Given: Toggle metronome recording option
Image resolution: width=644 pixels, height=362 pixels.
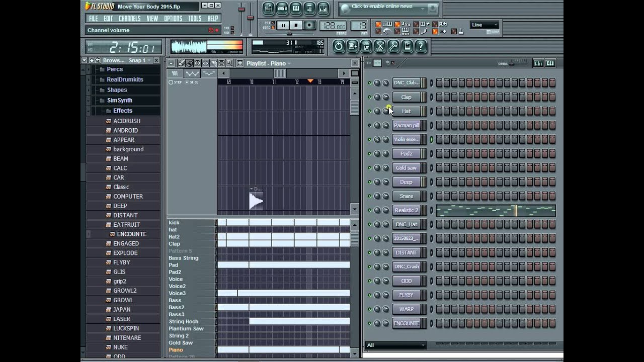Looking at the screenshot, I should tap(379, 31).
